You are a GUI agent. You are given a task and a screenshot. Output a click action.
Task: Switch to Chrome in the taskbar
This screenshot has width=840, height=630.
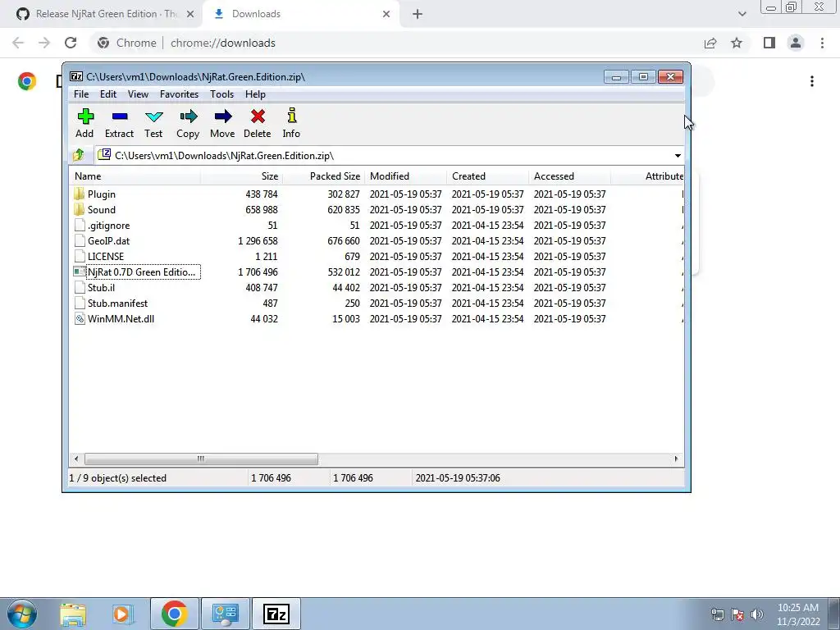(x=174, y=614)
